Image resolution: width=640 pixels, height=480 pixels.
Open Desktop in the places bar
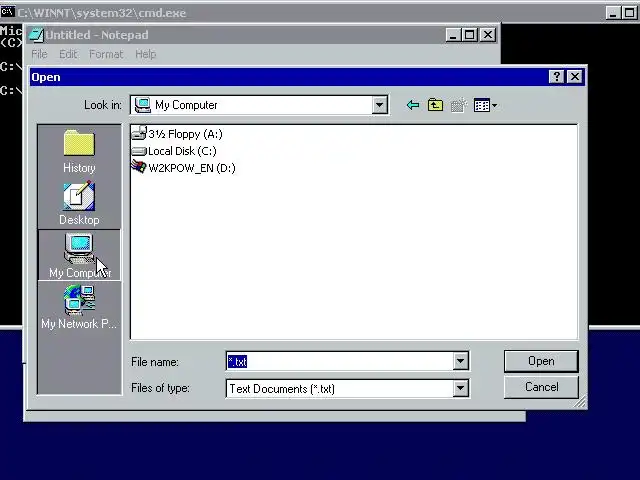(79, 203)
